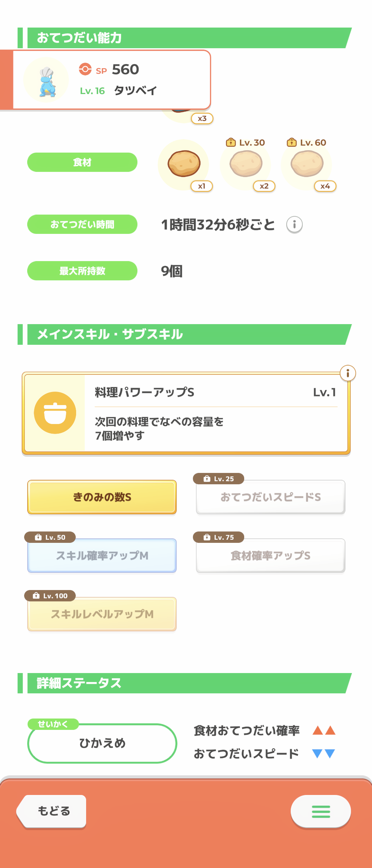Tap the info icon beside おてつだい時間
This screenshot has height=868, width=372.
pyautogui.click(x=294, y=225)
